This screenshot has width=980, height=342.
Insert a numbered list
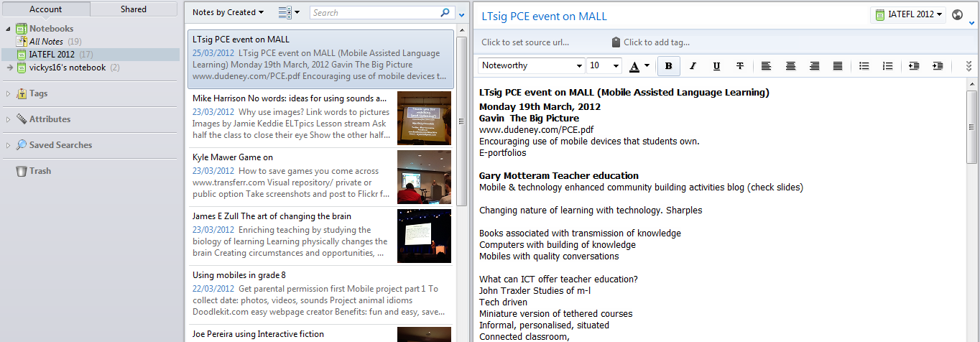point(888,65)
